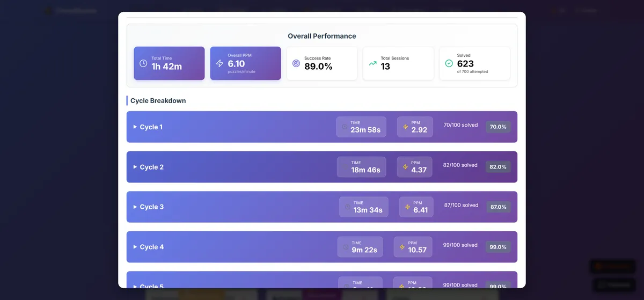
Task: Click the 70.0% badge on Cycle 1
Action: (497, 127)
